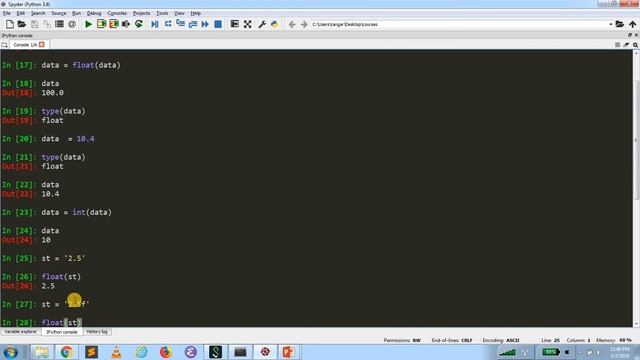Click the In [28] float(st) input line
This screenshot has width=640, height=360.
[x=42, y=322]
